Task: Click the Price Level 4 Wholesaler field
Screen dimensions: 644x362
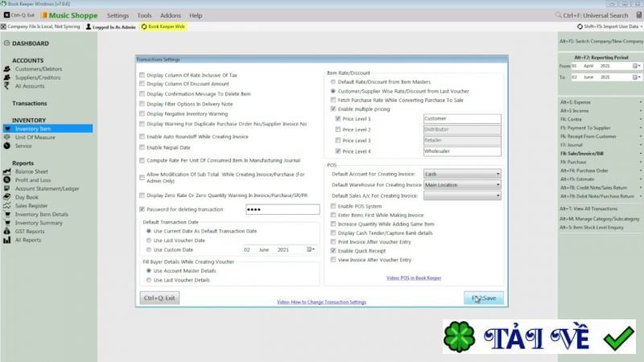Action: [x=462, y=151]
